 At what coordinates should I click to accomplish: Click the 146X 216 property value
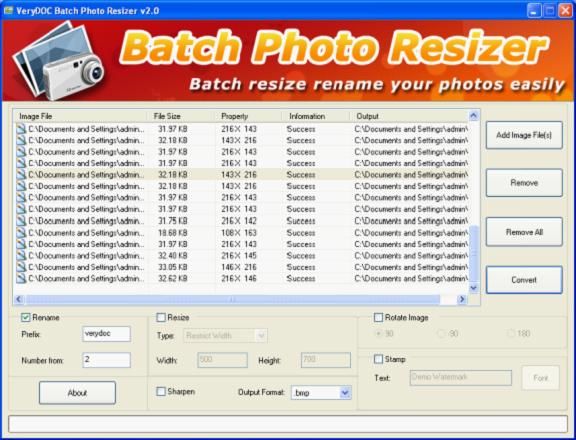click(x=239, y=267)
